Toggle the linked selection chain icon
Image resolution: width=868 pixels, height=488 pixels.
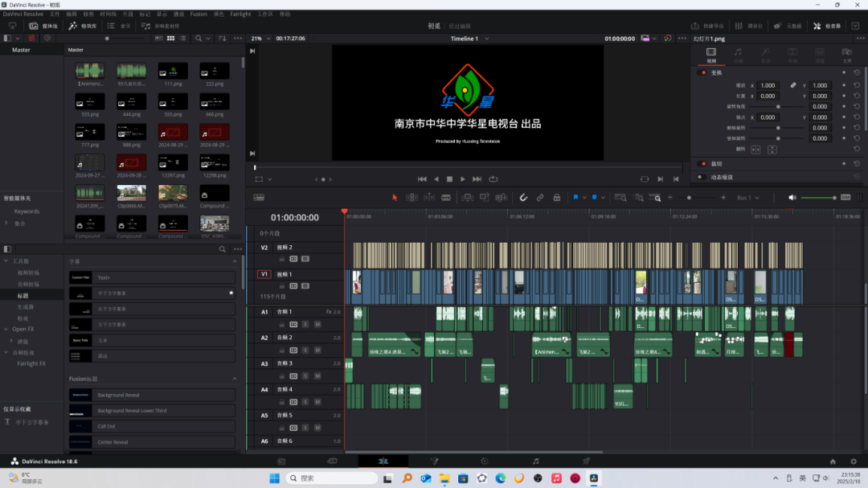[x=540, y=198]
